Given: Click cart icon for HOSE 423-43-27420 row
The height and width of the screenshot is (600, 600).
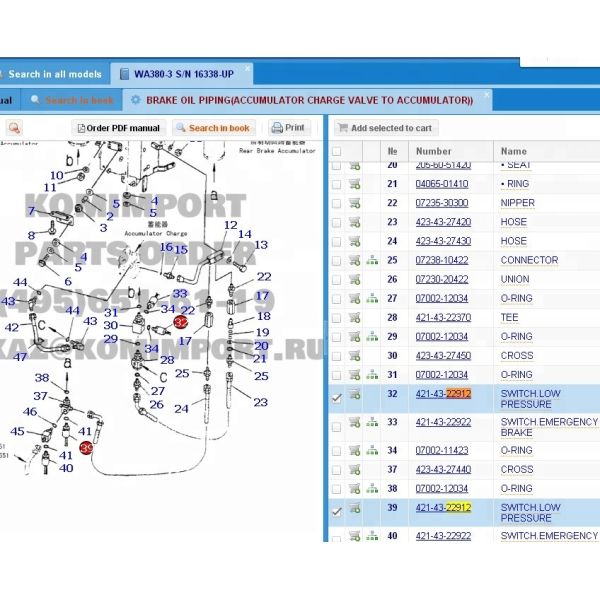Looking at the screenshot, I should pos(354,222).
